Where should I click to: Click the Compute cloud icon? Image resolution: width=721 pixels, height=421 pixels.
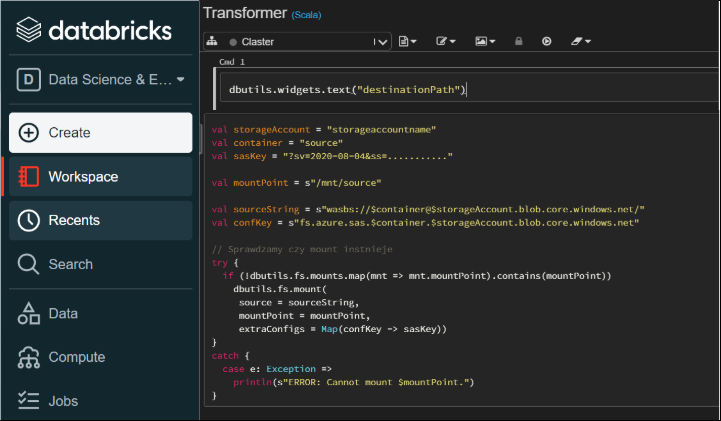(x=29, y=357)
